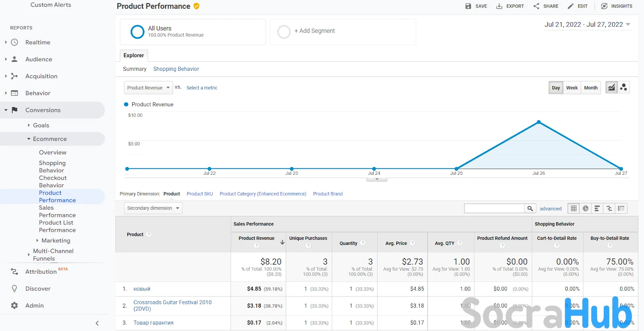
Task: Click the Admin gear icon
Action: coord(14,306)
